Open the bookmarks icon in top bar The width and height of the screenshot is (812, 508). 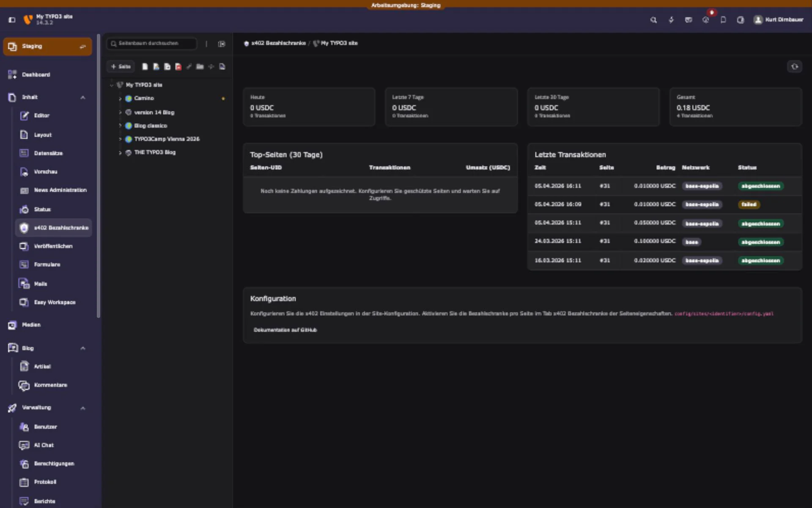pyautogui.click(x=723, y=20)
